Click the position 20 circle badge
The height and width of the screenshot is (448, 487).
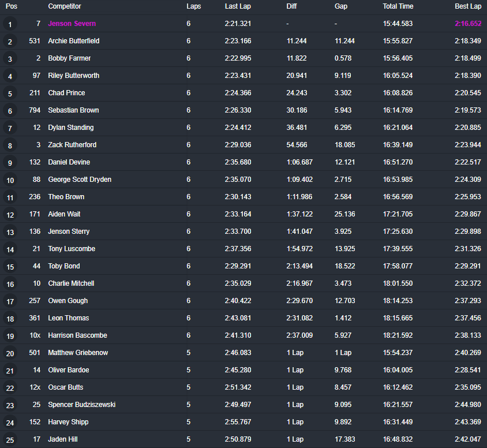point(10,353)
